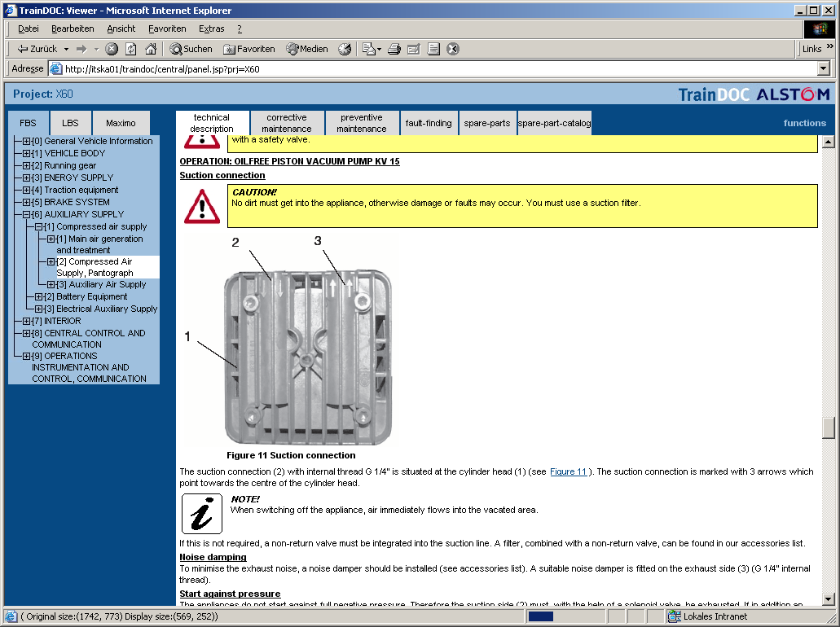
Task: Stop page loading with the stop icon
Action: pos(112,49)
